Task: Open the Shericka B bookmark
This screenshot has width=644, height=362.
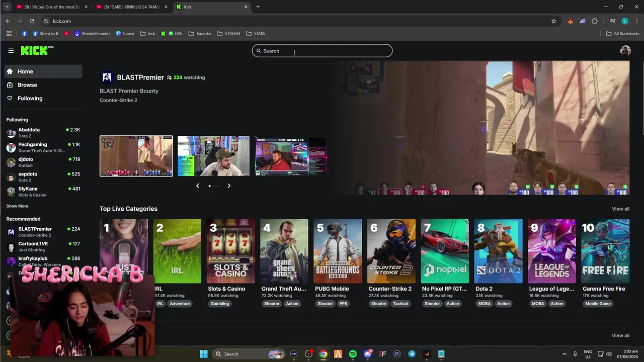Action: click(x=45, y=34)
